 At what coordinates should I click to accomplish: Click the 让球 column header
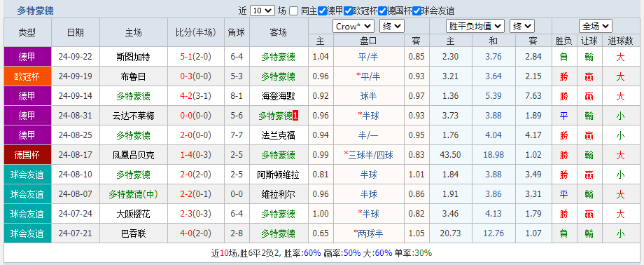[x=589, y=41]
